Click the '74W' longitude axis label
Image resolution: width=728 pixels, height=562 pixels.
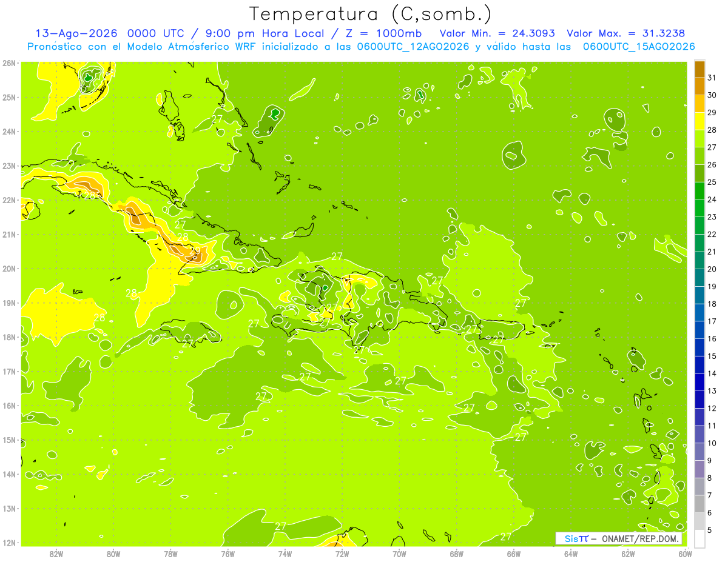285,554
